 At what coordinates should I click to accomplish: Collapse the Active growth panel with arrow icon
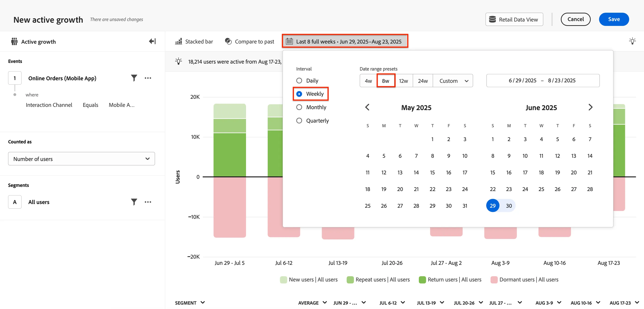click(152, 41)
